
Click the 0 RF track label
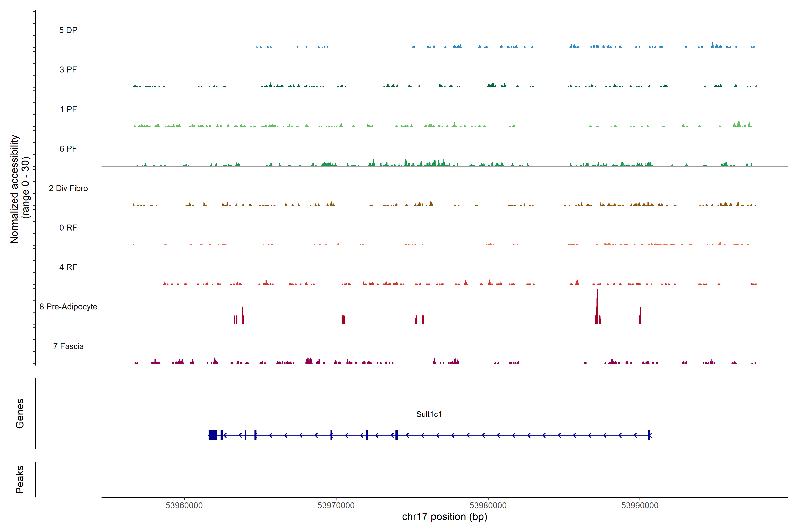[68, 228]
